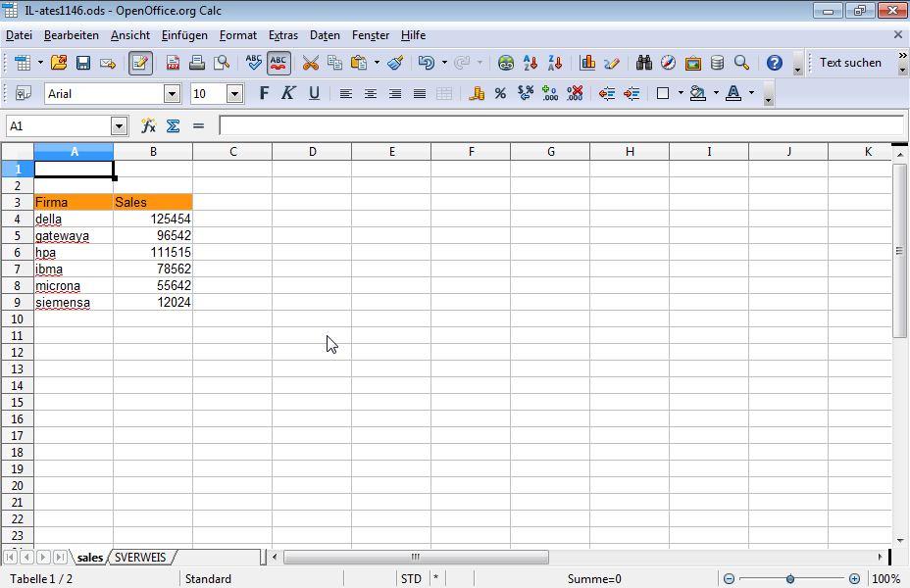Click the STD selection mode indicator
910x588 pixels.
412,579
